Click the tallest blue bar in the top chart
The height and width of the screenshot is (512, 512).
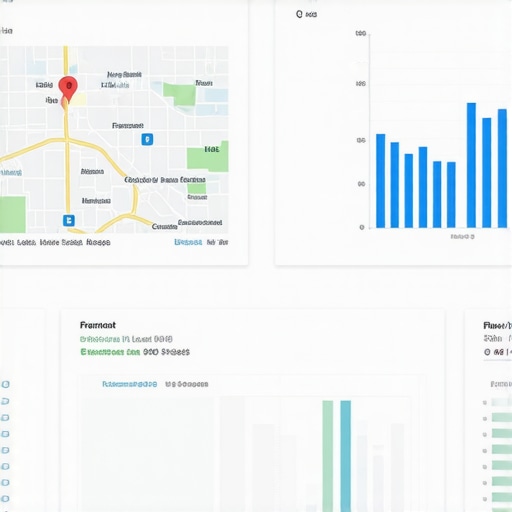471,165
